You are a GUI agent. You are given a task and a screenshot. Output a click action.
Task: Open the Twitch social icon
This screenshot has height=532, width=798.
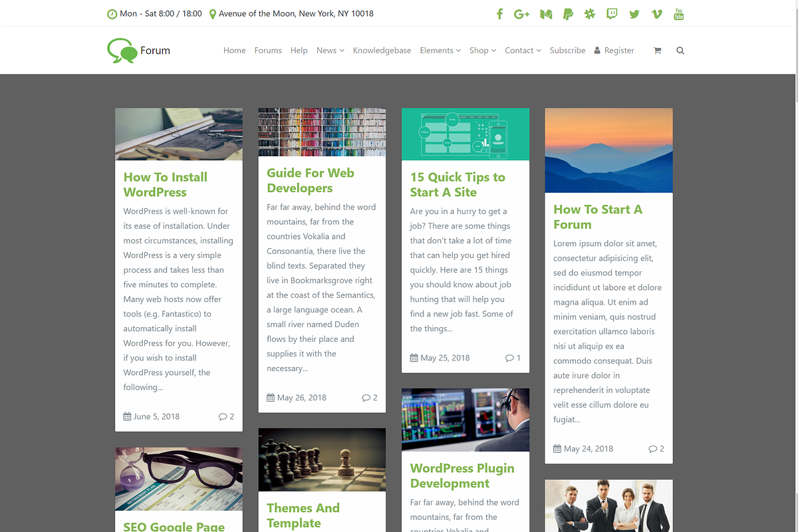pos(612,14)
